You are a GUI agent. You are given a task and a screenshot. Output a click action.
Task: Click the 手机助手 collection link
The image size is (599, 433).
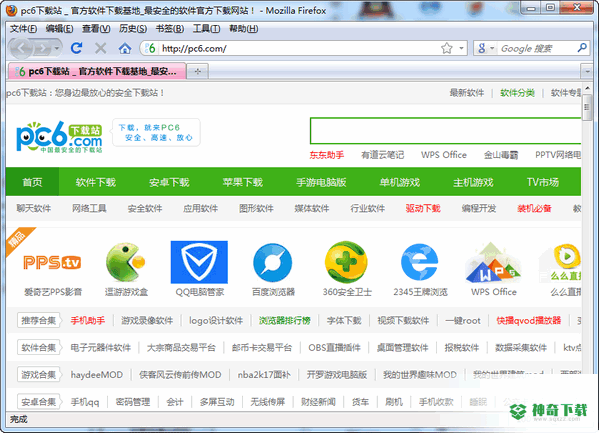(87, 320)
